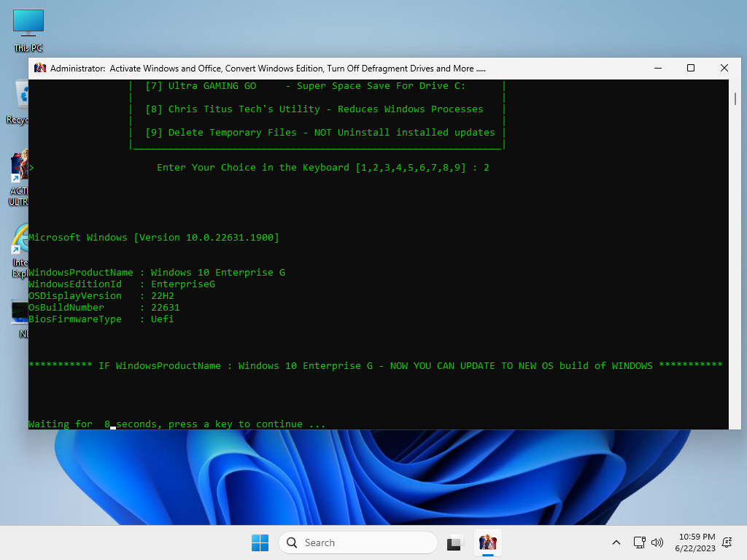Click the window title 'Administrator: Activate Windows and Office'
The image size is (747, 560).
tap(268, 68)
